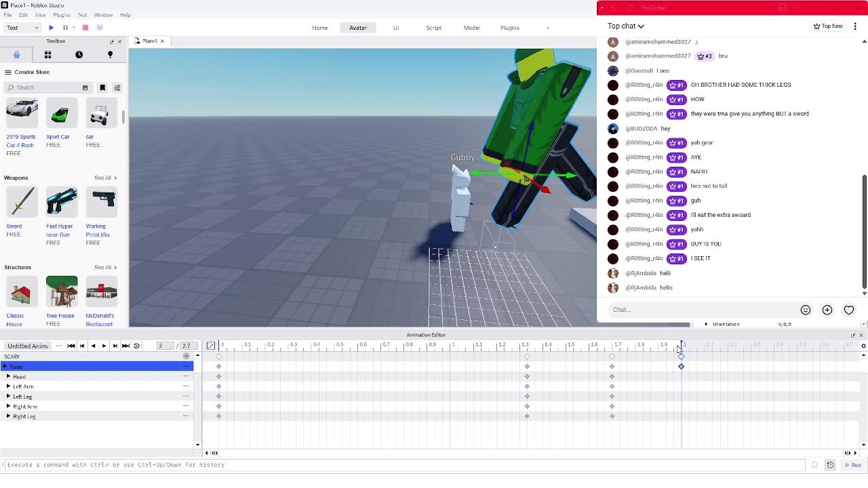Image resolution: width=868 pixels, height=488 pixels.
Task: Select the Tree House toolbox thumbnail
Action: point(62,292)
